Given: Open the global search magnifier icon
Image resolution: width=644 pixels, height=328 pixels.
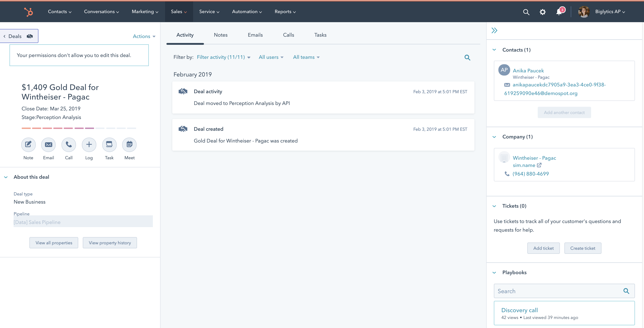Looking at the screenshot, I should pyautogui.click(x=526, y=12).
